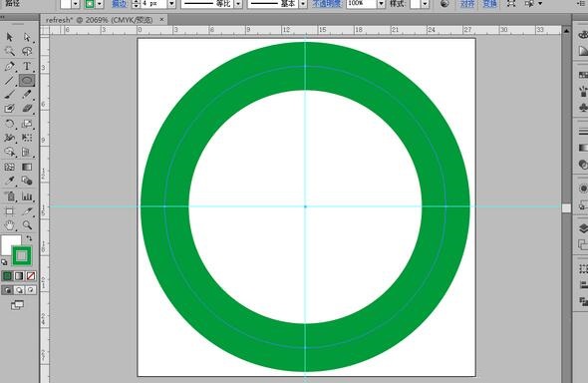Open the 描边 stroke panel link
Screen dimensions: 588x383
tap(120, 4)
